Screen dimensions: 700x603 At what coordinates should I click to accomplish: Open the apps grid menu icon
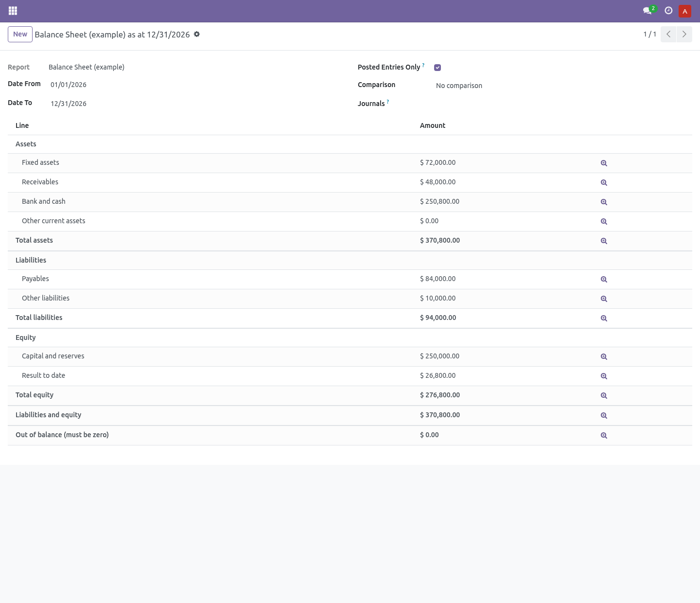pos(13,11)
